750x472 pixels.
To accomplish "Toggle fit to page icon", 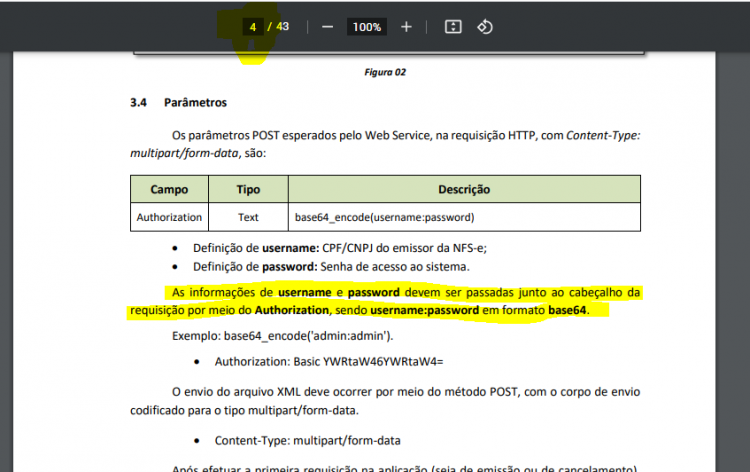I will 453,27.
